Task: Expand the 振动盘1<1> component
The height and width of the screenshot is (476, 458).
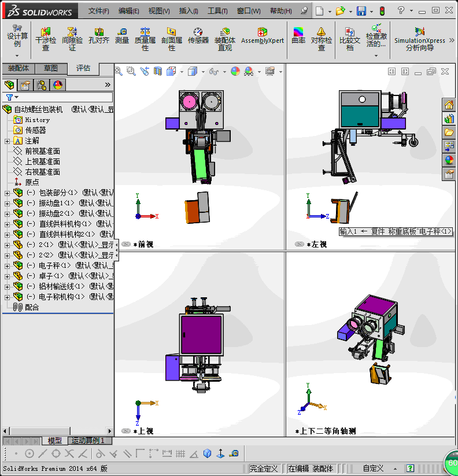Action: point(8,204)
